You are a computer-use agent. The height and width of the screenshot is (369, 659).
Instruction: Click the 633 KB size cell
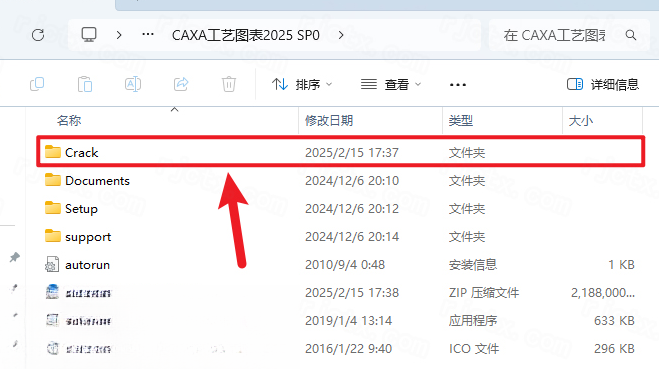[614, 321]
